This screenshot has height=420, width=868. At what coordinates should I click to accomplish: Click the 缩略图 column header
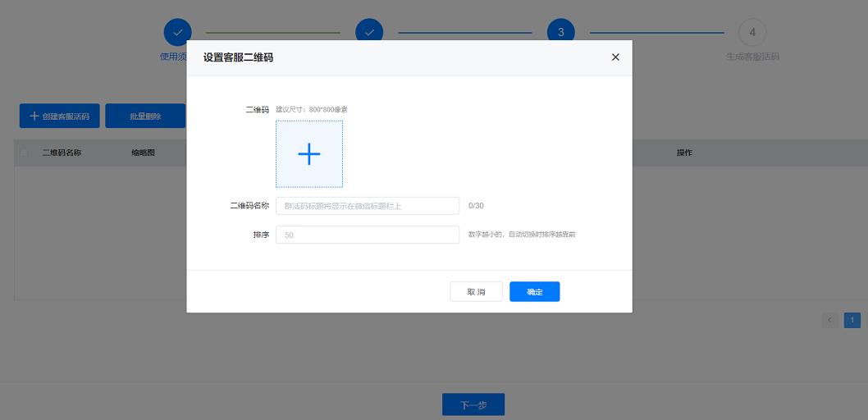[x=143, y=153]
